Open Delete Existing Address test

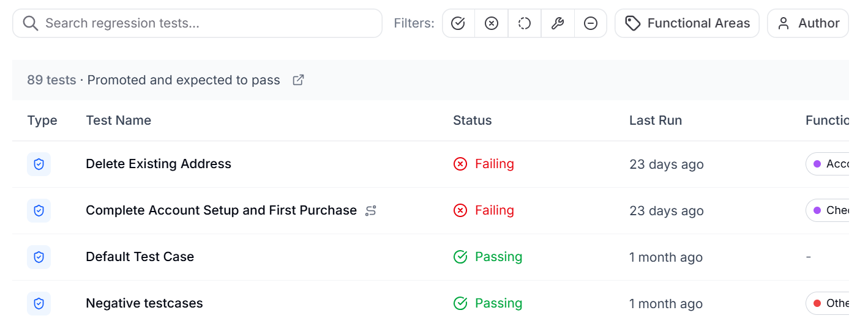[159, 164]
